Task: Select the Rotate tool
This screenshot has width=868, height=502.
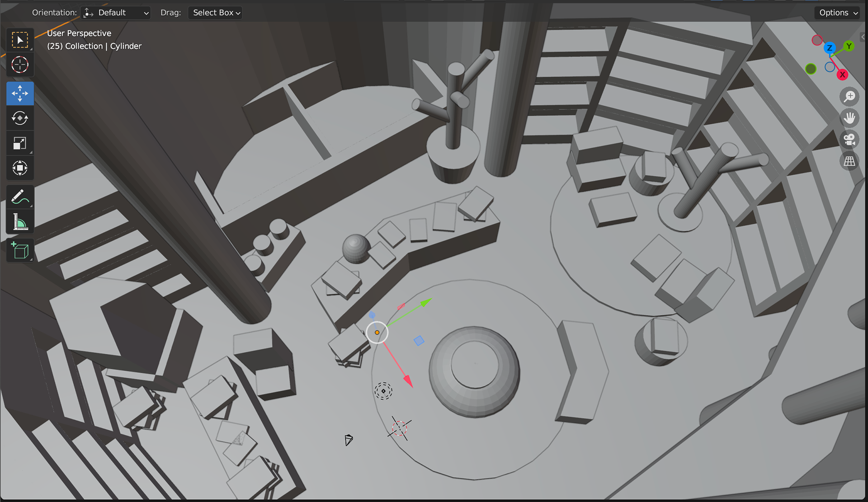Action: 20,118
